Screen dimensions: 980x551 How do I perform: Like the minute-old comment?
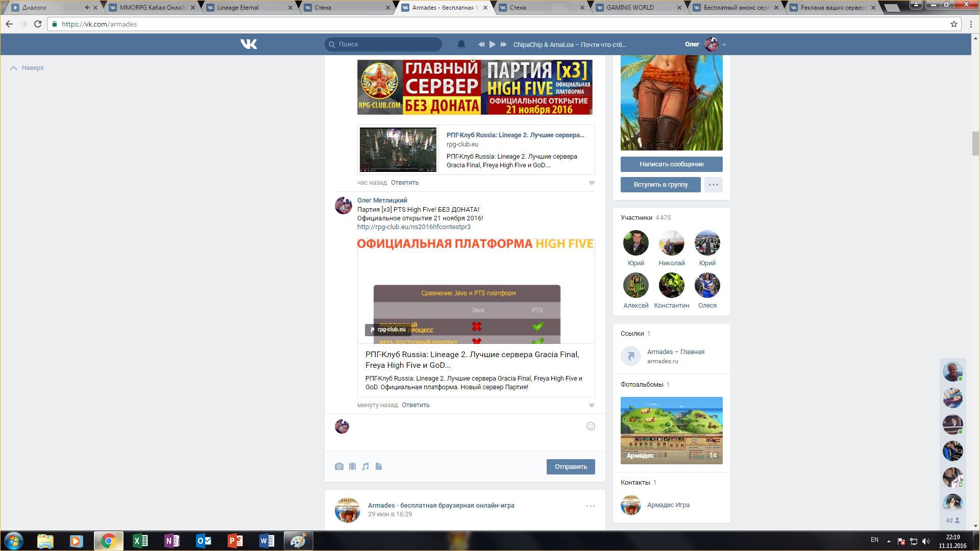(592, 405)
